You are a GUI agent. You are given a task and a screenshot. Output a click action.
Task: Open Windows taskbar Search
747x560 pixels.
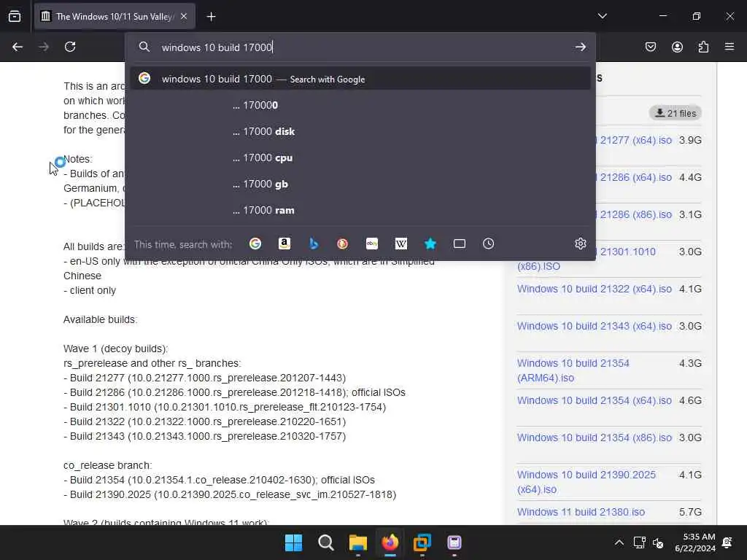pyautogui.click(x=326, y=542)
